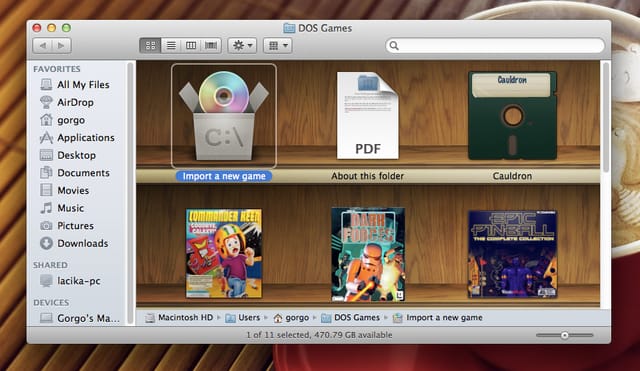
Task: Open shared computer lacika-pc
Action: (x=70, y=281)
